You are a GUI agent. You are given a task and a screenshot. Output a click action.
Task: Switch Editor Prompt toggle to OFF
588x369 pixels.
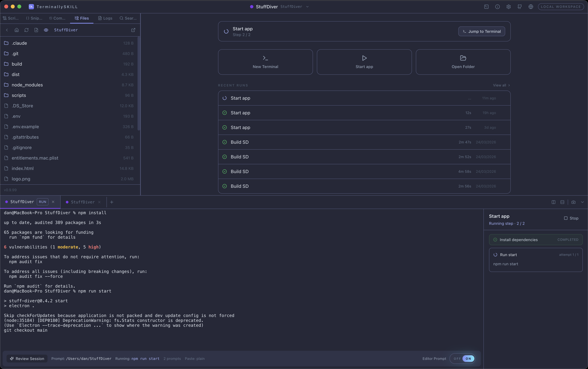pyautogui.click(x=457, y=359)
